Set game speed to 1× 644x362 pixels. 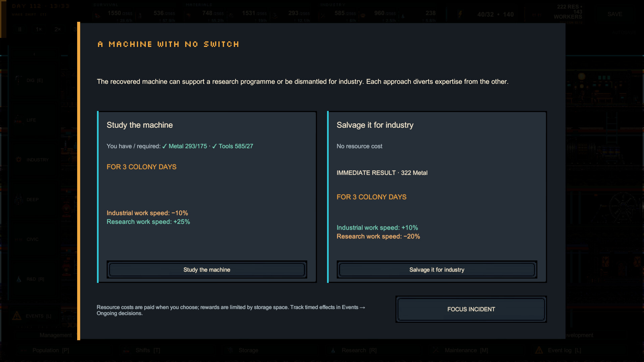39,29
